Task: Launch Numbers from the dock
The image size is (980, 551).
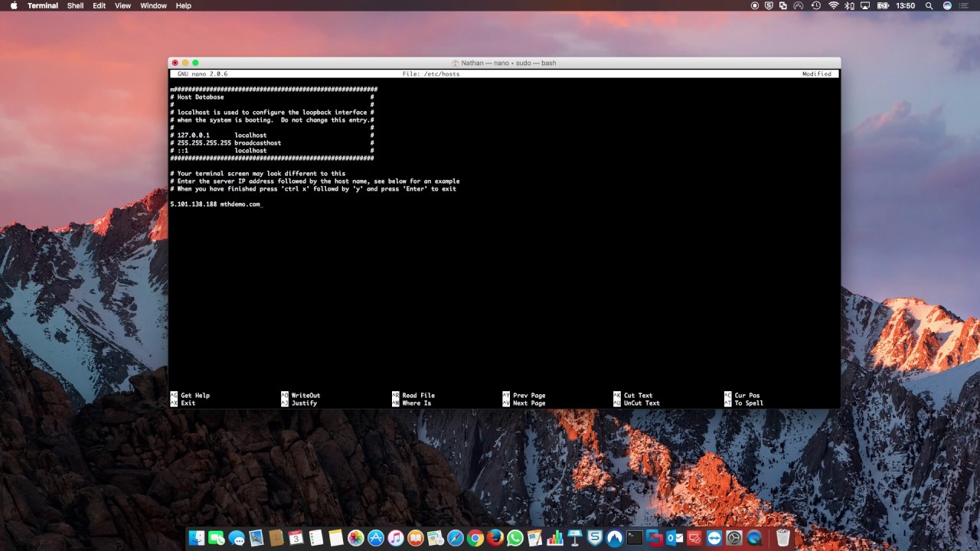Action: pyautogui.click(x=554, y=538)
